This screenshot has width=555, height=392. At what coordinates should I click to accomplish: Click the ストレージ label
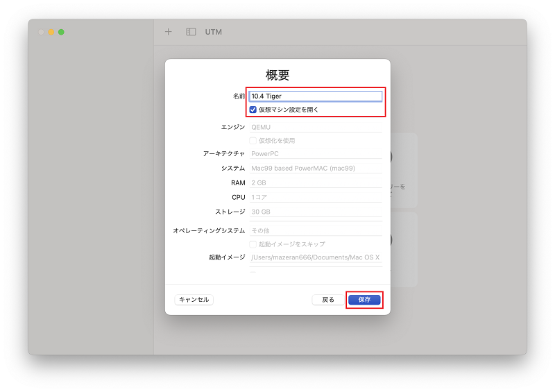point(230,212)
